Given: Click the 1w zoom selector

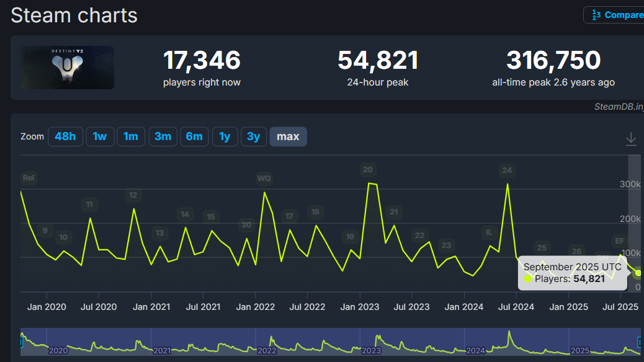Looking at the screenshot, I should [100, 136].
